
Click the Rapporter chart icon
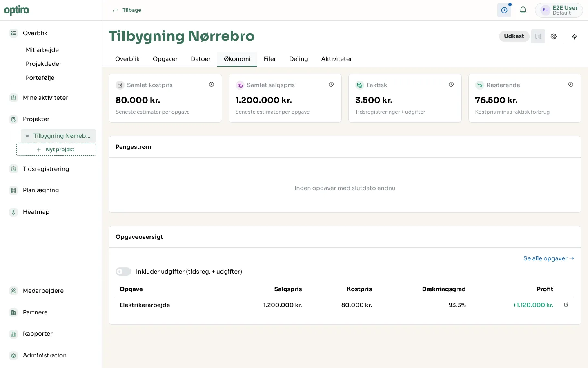[x=13, y=334]
